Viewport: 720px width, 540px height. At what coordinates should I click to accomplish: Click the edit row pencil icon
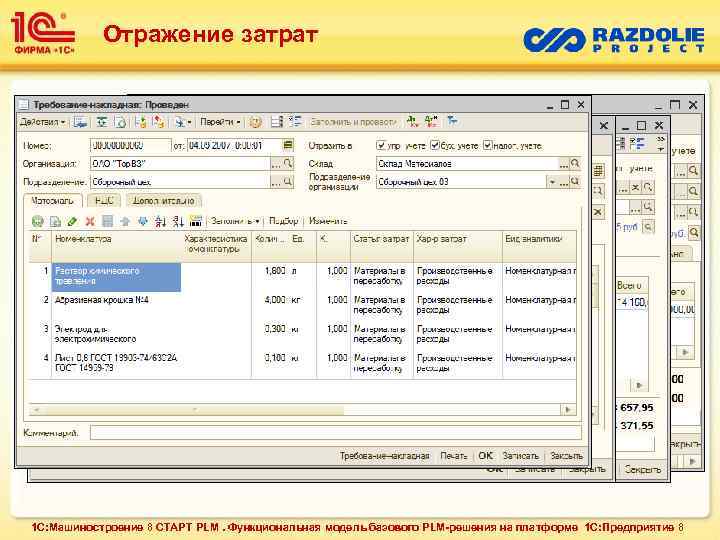72,222
